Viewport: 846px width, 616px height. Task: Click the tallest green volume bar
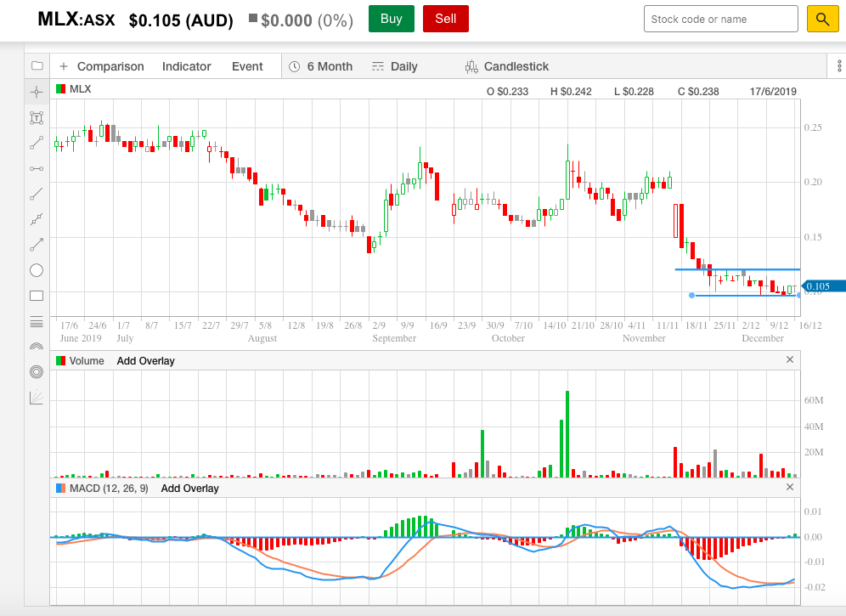[567, 434]
